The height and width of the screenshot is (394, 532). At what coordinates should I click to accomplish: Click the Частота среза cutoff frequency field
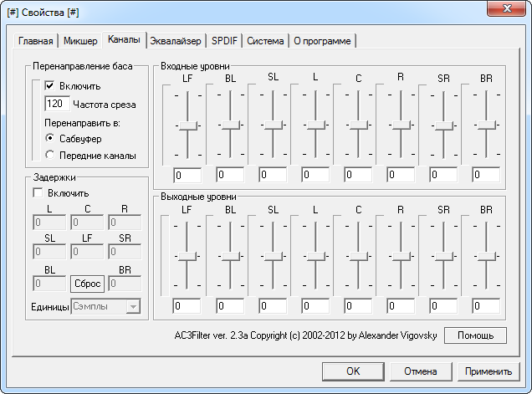click(57, 105)
